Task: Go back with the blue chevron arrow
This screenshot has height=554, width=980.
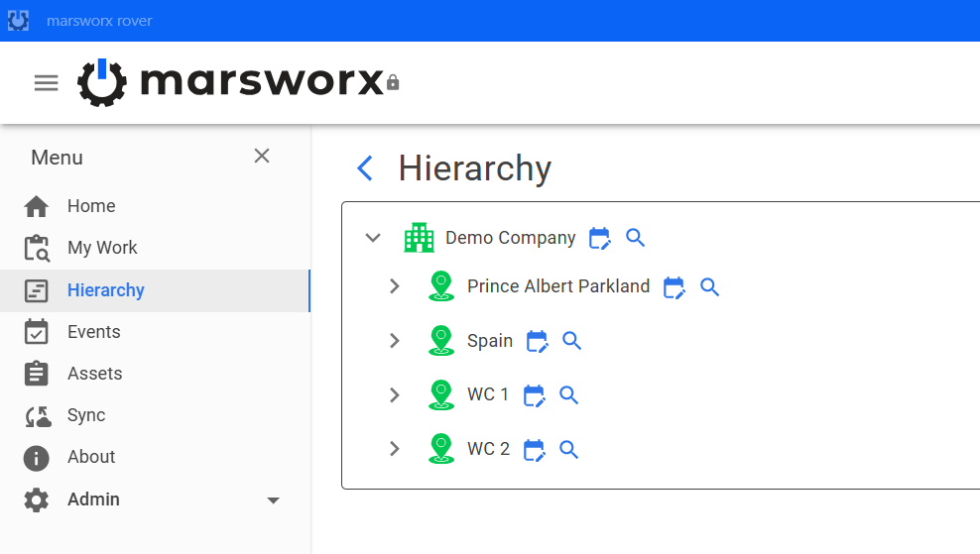Action: [365, 168]
